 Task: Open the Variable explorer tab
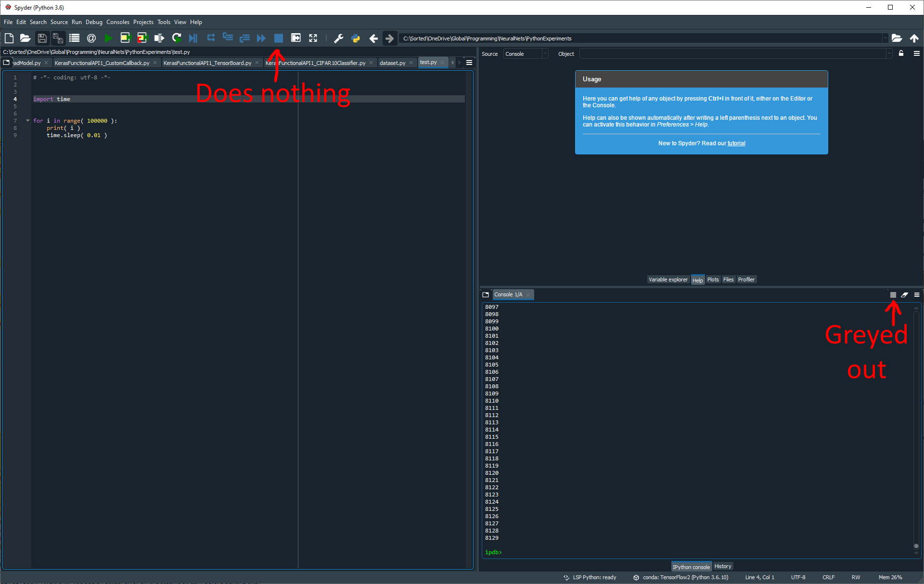(x=667, y=279)
